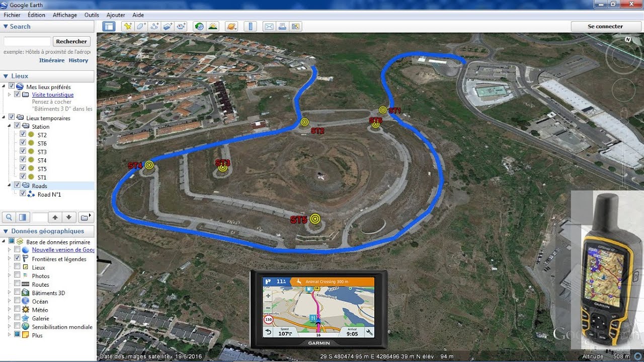Click the Add Path toolbar icon

pos(155,26)
